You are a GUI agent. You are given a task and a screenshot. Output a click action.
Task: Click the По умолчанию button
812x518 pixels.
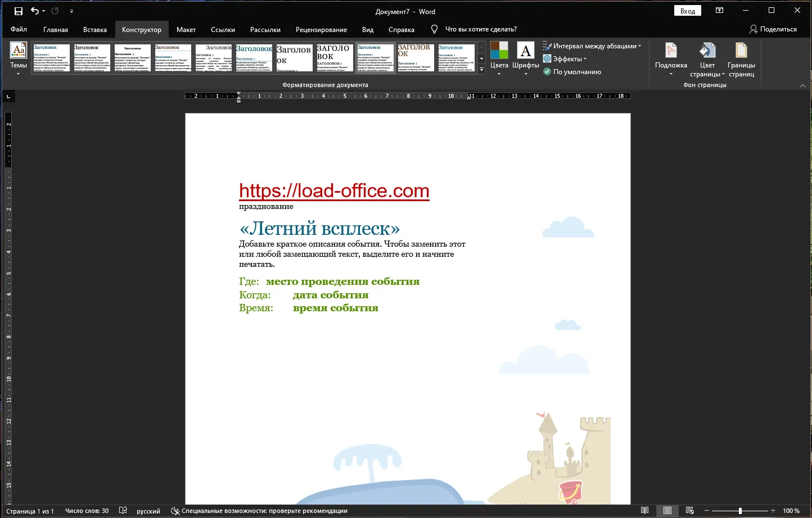coord(572,72)
